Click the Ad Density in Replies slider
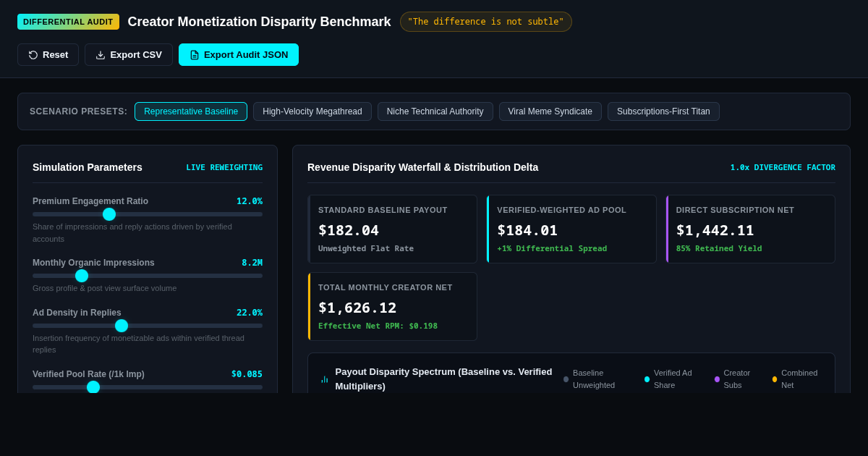The height and width of the screenshot is (456, 868). coord(148,326)
